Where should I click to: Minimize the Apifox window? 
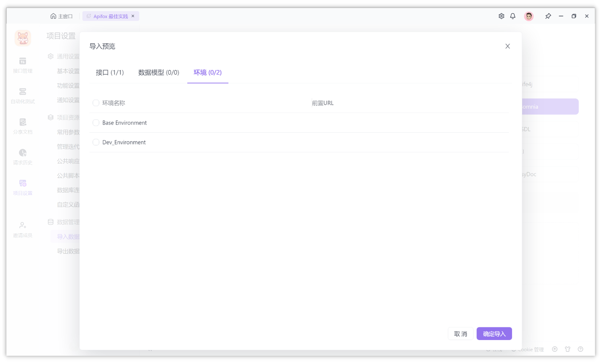tap(561, 16)
